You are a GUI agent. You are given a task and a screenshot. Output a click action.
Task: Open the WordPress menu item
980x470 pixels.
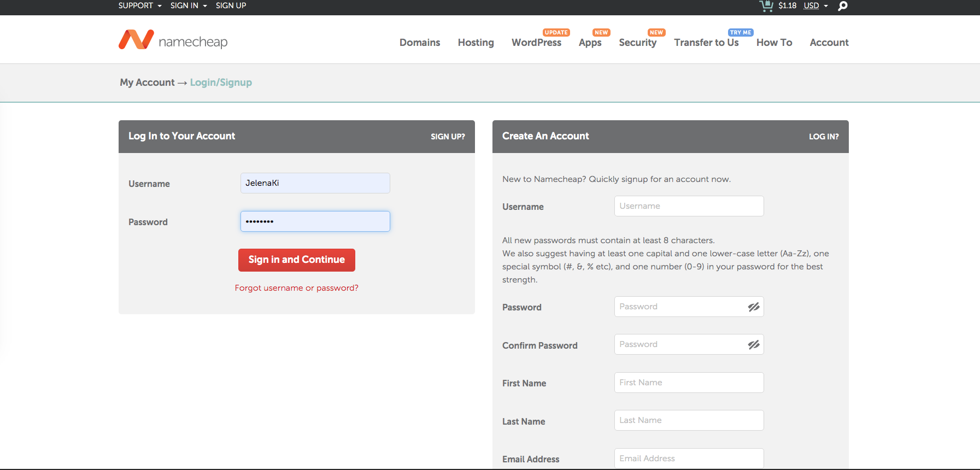click(536, 43)
